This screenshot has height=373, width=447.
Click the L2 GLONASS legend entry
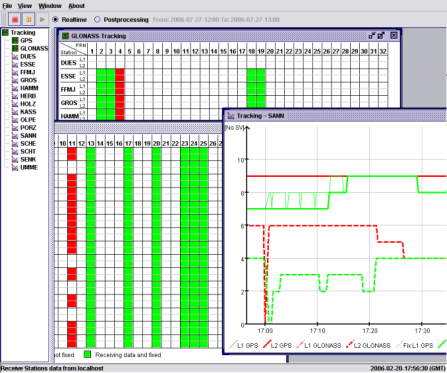click(368, 346)
